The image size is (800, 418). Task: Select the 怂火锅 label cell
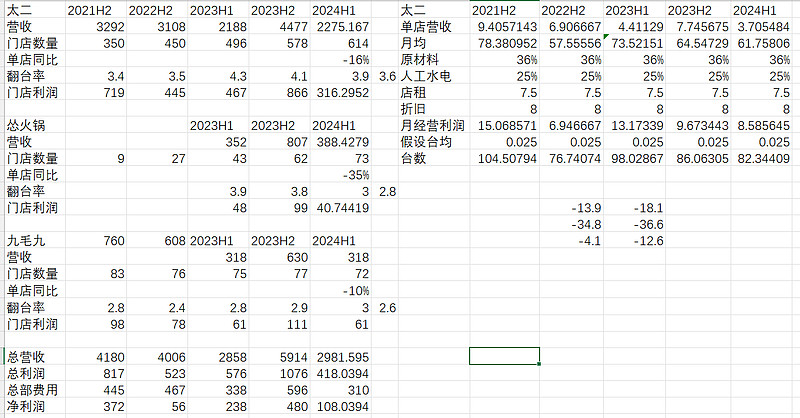pos(35,126)
